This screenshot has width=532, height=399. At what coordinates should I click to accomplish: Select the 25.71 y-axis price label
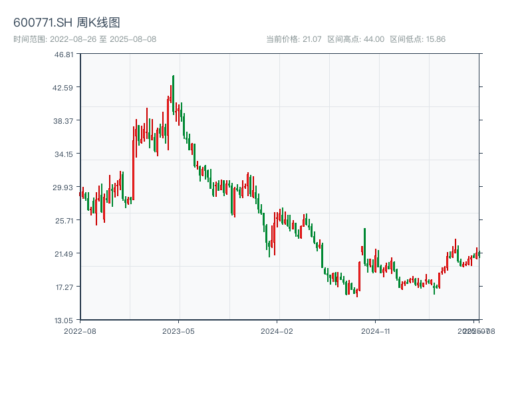coord(63,220)
